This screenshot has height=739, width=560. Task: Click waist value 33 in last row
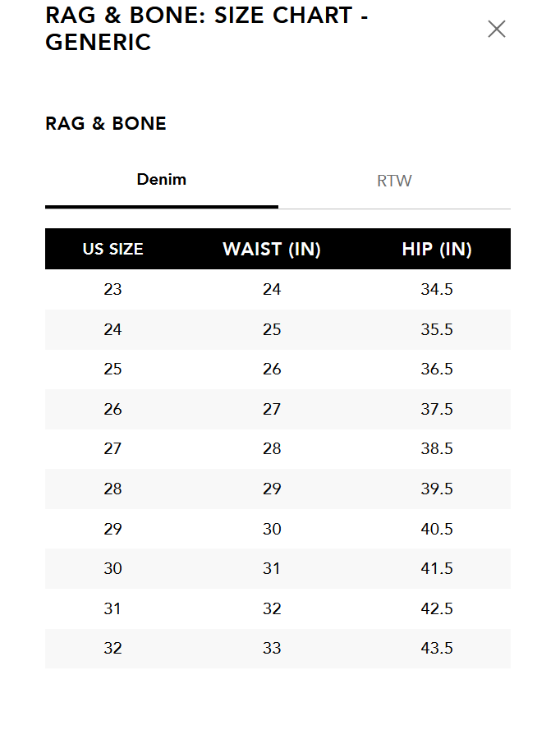tap(272, 648)
